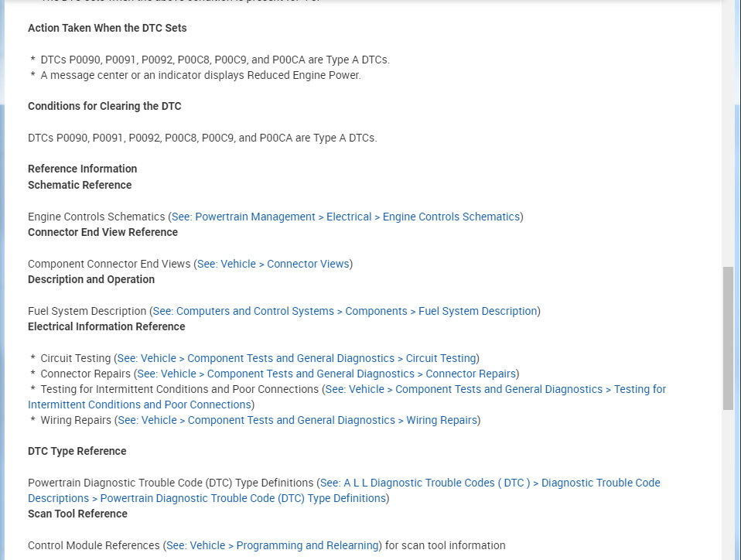Click the "Description and Operation" heading
The width and height of the screenshot is (741, 560).
tap(91, 279)
